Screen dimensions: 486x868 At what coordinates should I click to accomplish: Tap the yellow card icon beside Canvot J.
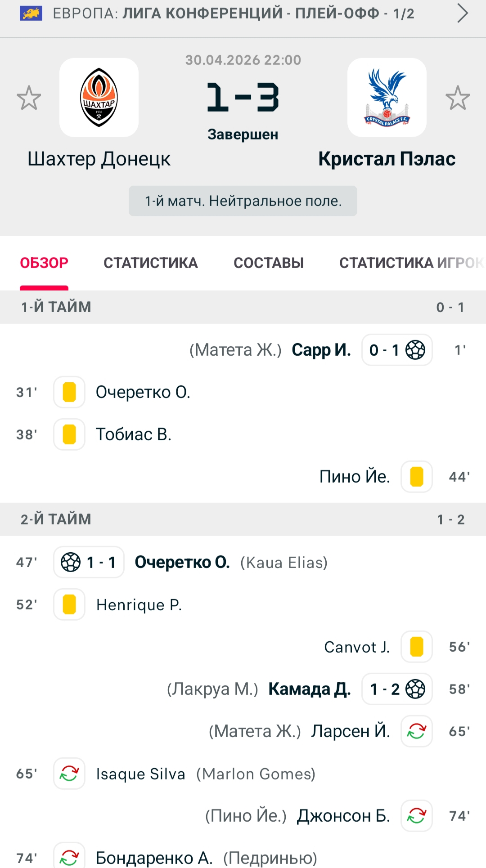417,647
